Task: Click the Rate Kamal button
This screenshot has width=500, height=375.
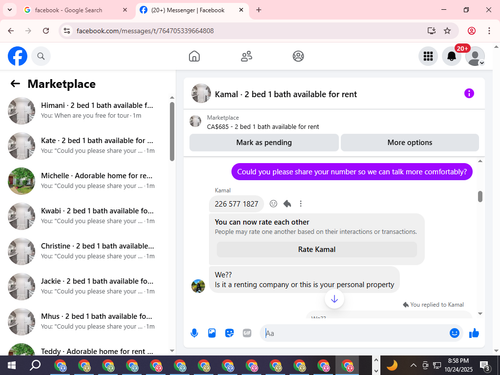Action: click(317, 249)
